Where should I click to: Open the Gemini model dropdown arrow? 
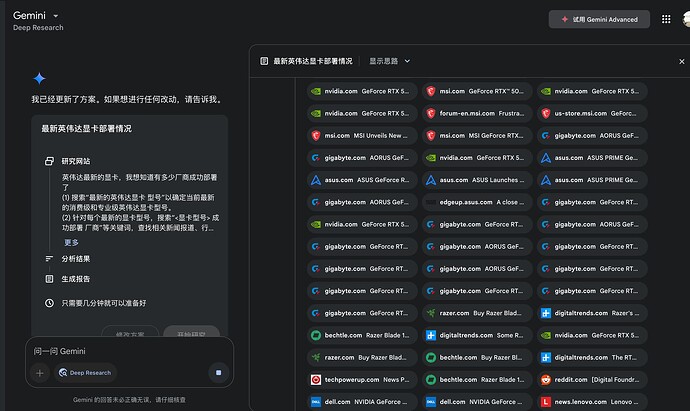(x=55, y=16)
